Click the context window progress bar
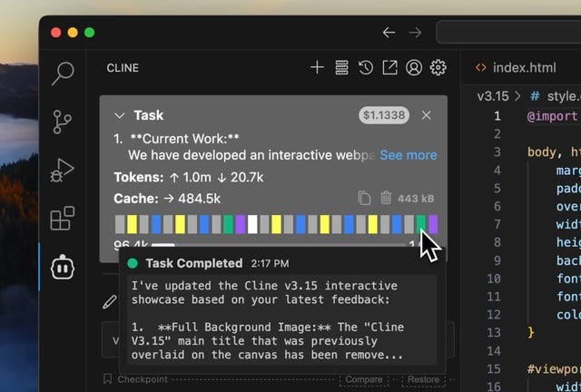 tap(278, 245)
